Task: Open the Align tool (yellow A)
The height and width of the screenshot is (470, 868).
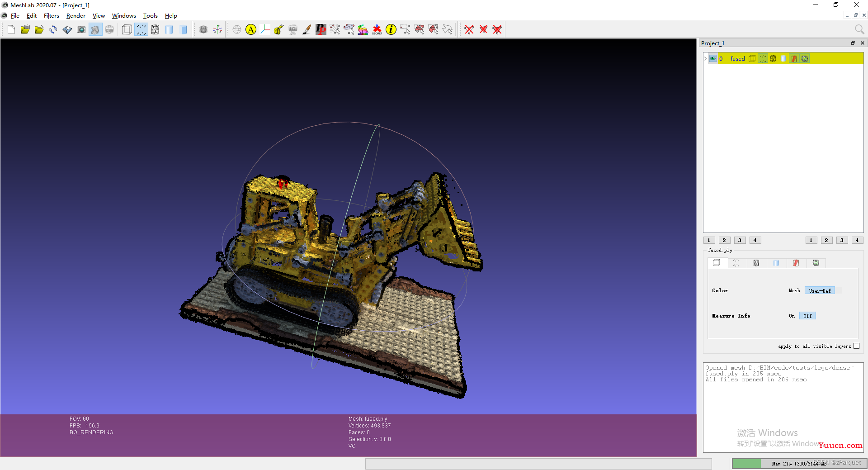Action: [251, 30]
